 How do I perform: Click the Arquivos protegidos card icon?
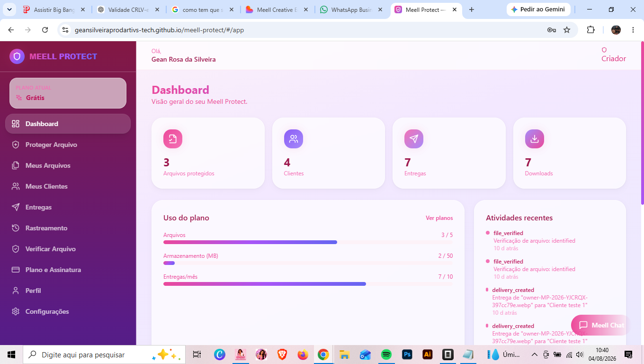[x=173, y=139]
